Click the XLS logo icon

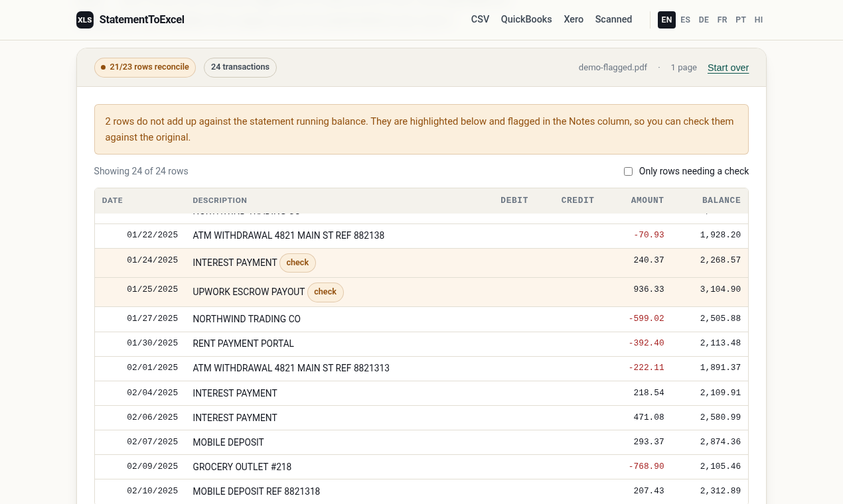(x=85, y=20)
